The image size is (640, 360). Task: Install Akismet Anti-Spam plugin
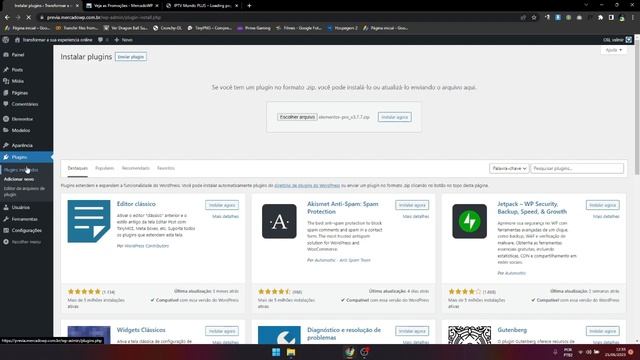click(412, 205)
